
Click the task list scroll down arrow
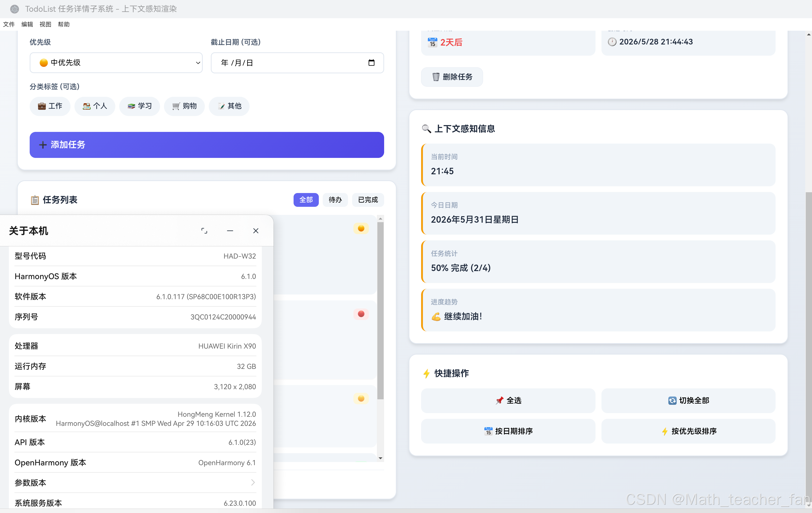[380, 458]
